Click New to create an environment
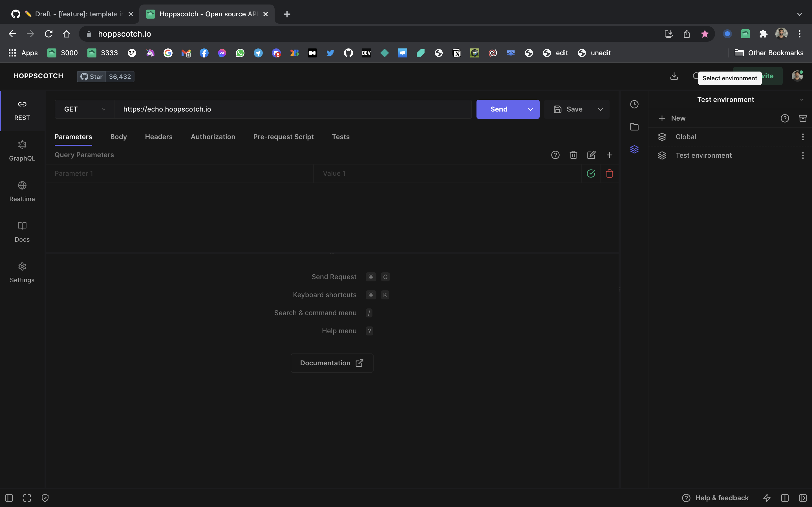This screenshot has height=507, width=812. point(672,118)
